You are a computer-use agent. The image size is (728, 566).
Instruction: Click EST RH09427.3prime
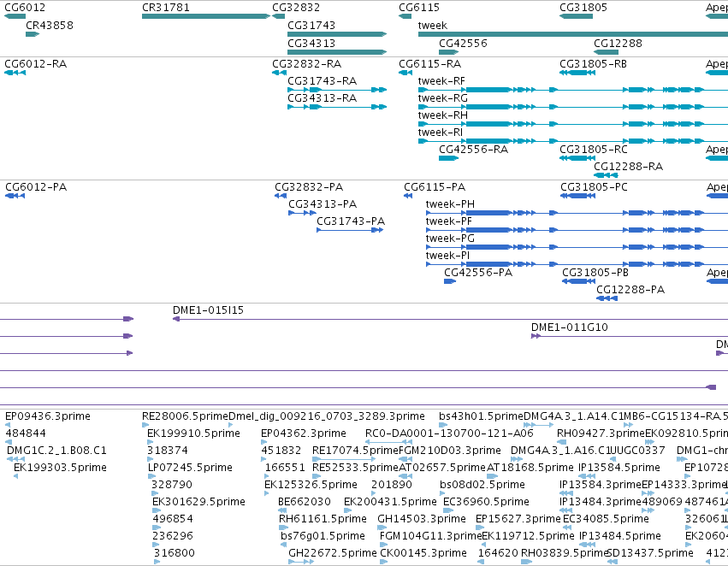click(x=601, y=433)
